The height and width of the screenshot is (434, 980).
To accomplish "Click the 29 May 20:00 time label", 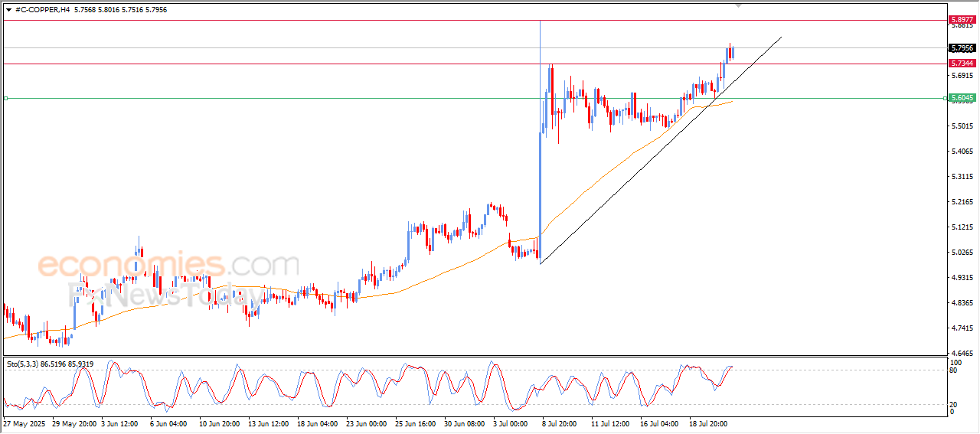I will 75,423.
